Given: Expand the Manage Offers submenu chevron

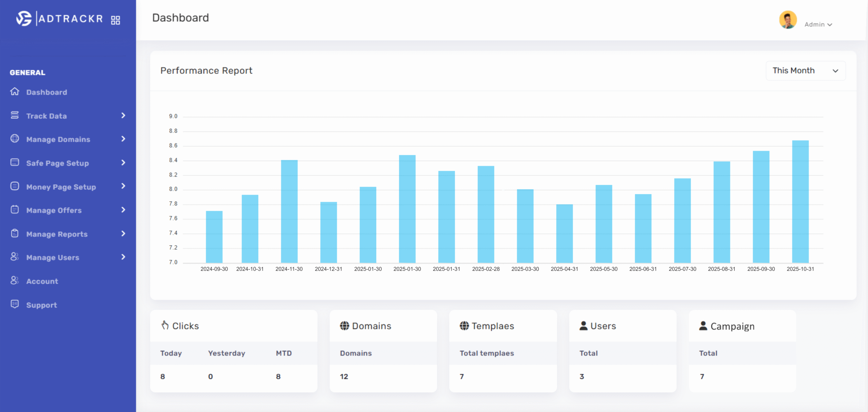Looking at the screenshot, I should [x=123, y=210].
